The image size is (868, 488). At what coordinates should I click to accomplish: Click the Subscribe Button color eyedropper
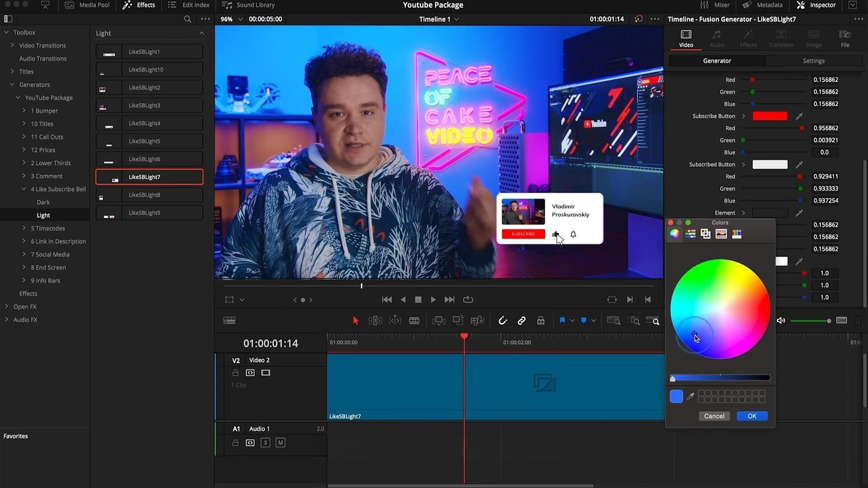[799, 116]
